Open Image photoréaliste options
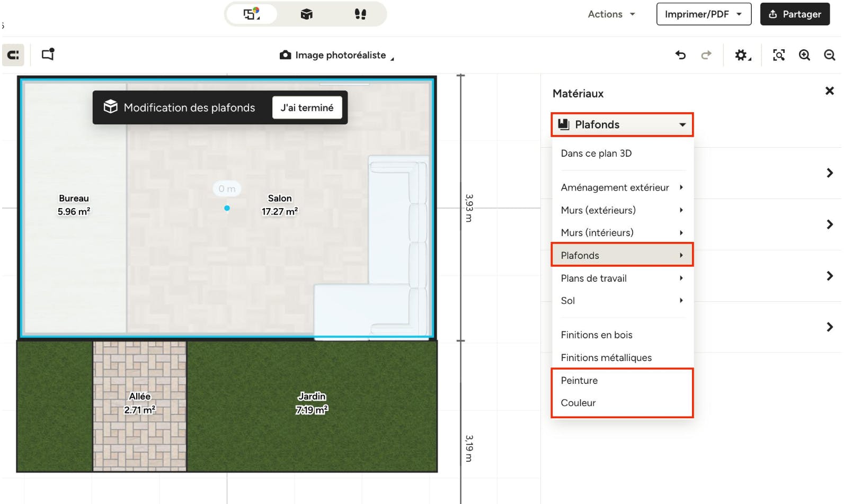This screenshot has height=504, width=852. [338, 55]
